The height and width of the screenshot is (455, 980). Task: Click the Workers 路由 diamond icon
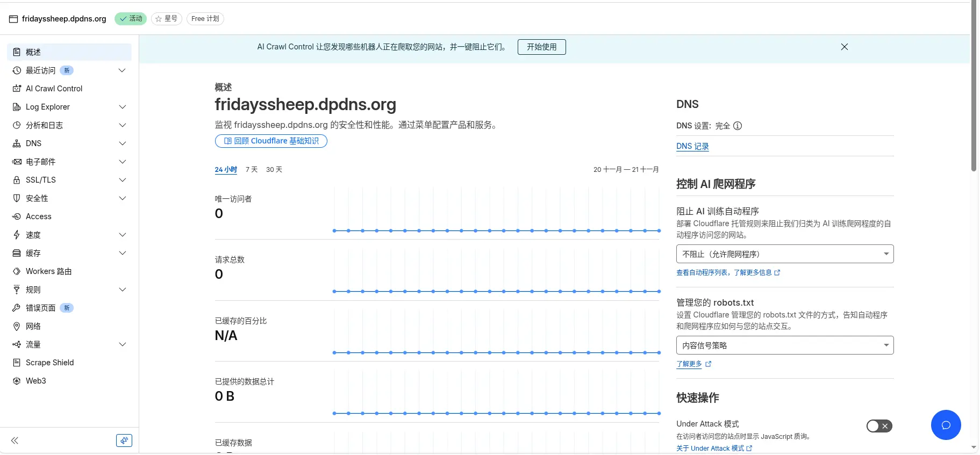[x=17, y=271]
